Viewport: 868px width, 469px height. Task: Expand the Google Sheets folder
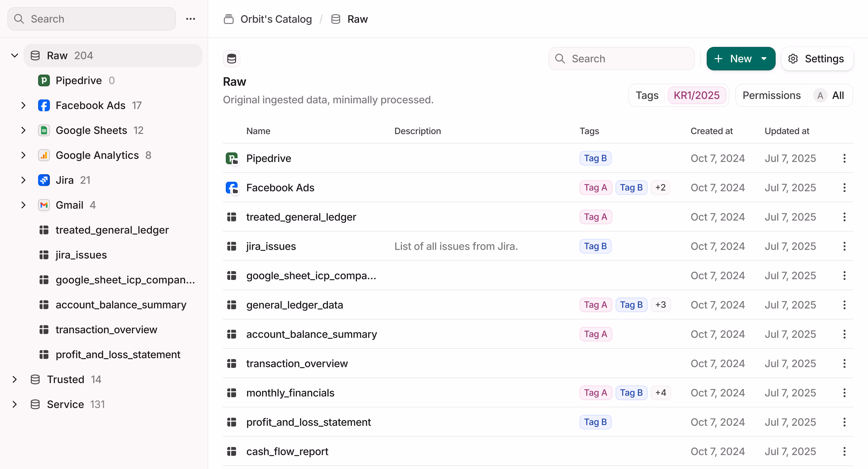click(23, 130)
